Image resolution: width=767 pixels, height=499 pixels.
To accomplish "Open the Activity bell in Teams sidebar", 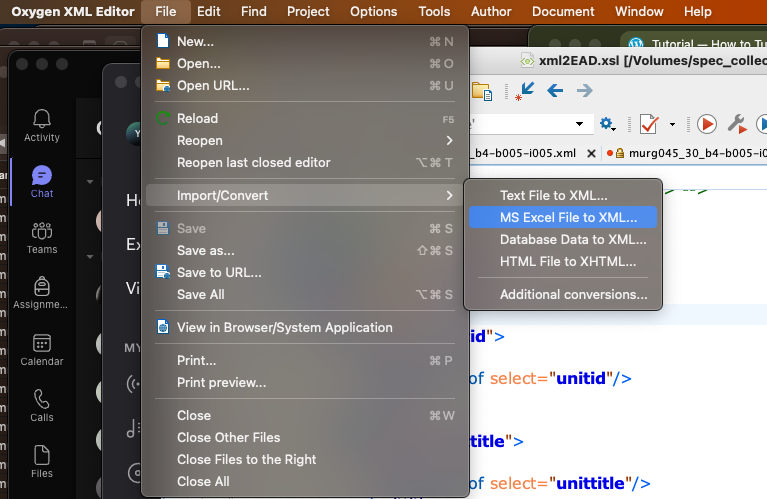I will [41, 125].
